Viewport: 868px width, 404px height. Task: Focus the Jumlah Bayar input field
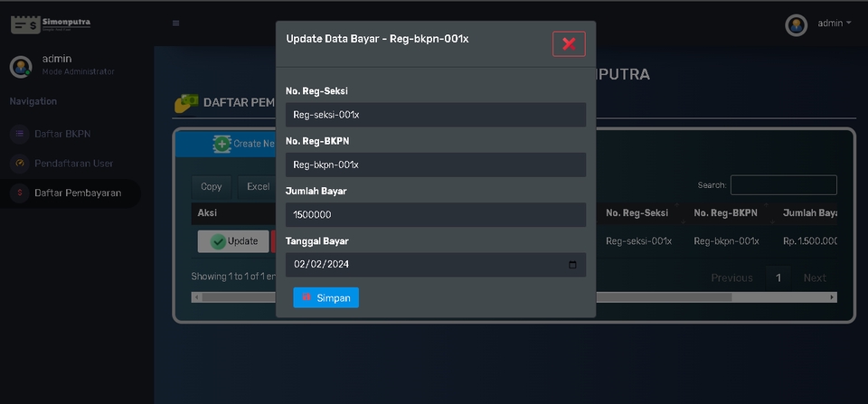pyautogui.click(x=436, y=215)
